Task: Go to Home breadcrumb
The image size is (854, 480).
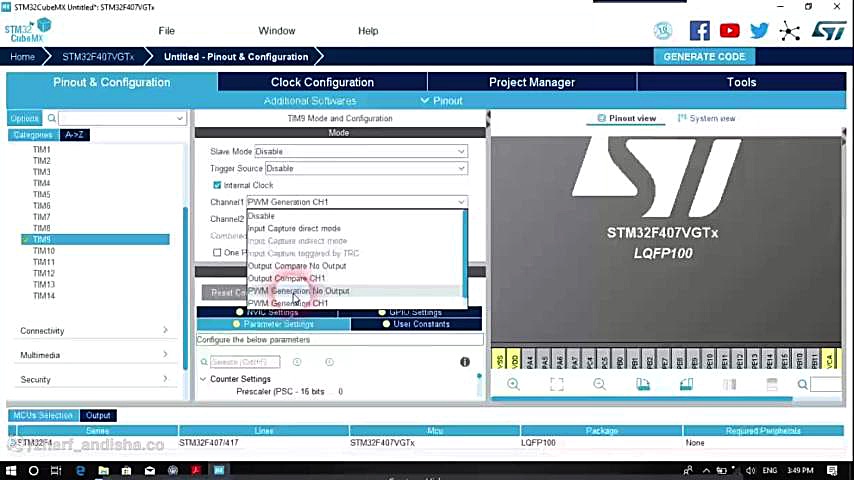Action: pos(22,57)
